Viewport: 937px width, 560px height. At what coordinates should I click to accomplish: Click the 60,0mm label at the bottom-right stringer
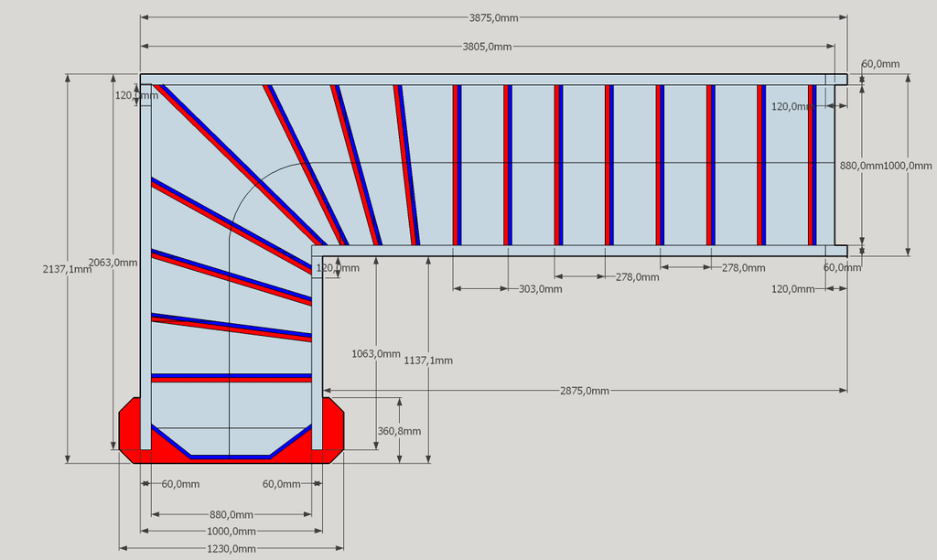(x=282, y=484)
